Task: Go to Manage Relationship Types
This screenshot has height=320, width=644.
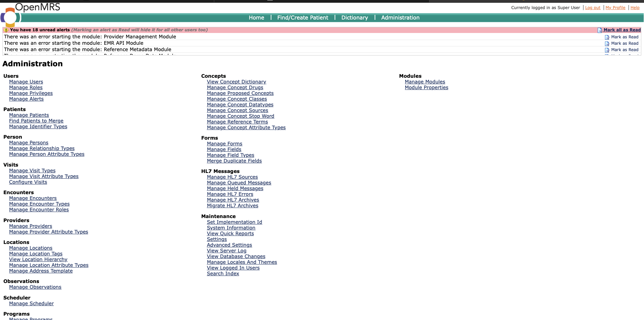Action: tap(42, 148)
